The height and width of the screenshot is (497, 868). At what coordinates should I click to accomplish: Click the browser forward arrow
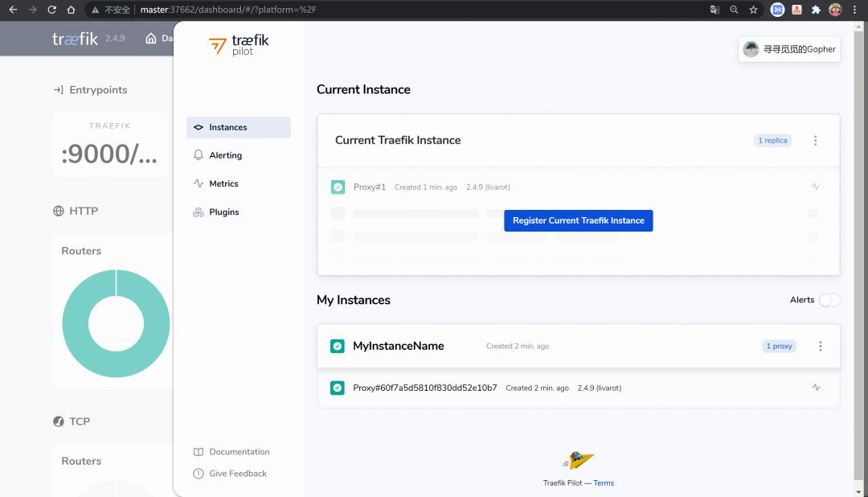click(x=32, y=10)
